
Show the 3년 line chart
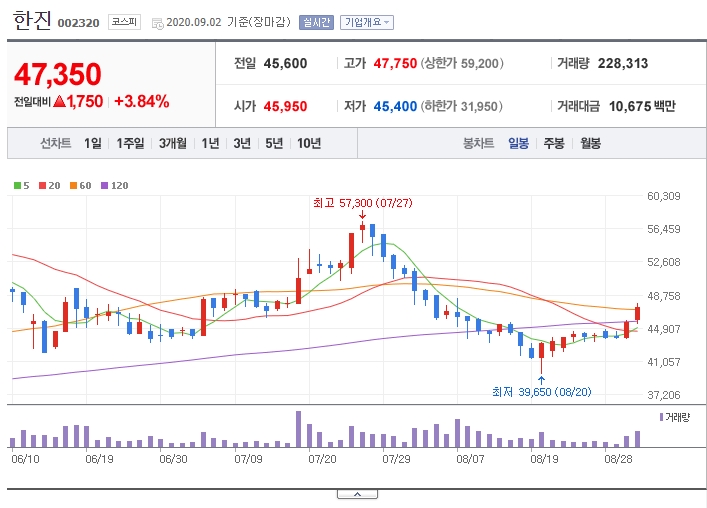click(242, 143)
